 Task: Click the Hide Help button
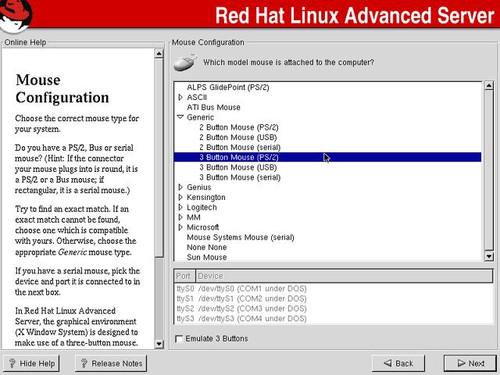pos(32,363)
